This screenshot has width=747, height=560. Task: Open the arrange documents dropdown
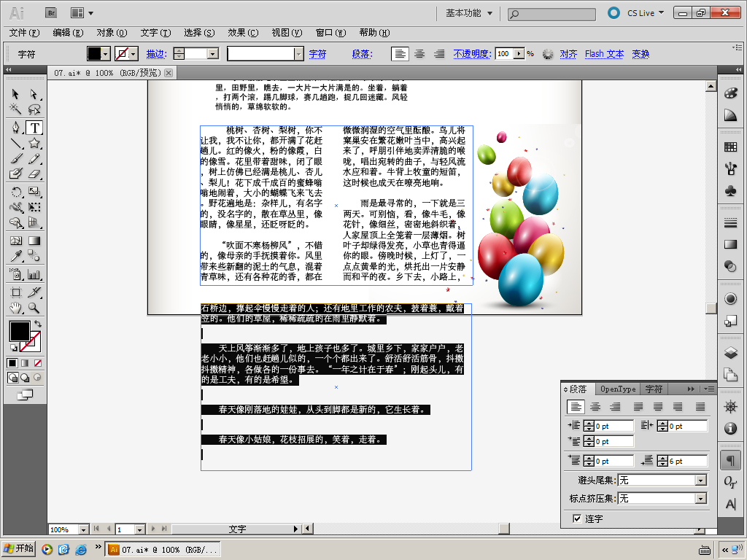coord(82,13)
